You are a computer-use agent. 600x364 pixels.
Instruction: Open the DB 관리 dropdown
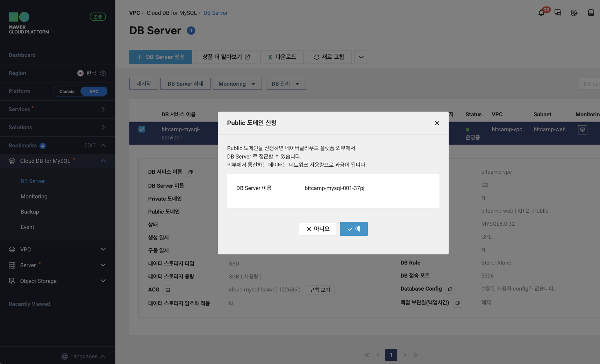[x=286, y=84]
